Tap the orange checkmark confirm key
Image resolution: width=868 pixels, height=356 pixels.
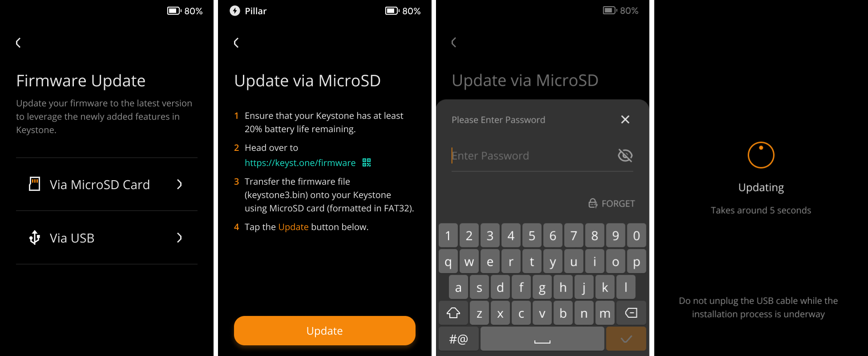point(626,339)
